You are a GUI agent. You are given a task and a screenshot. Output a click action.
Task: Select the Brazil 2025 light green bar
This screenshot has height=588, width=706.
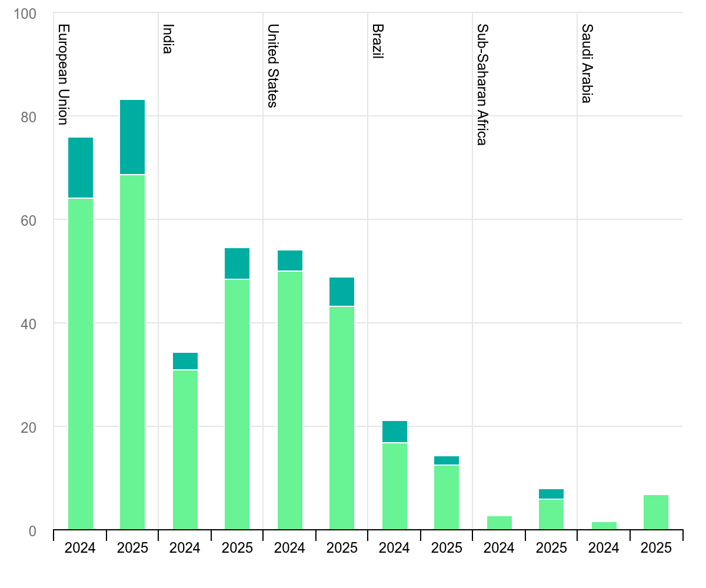coord(447,497)
